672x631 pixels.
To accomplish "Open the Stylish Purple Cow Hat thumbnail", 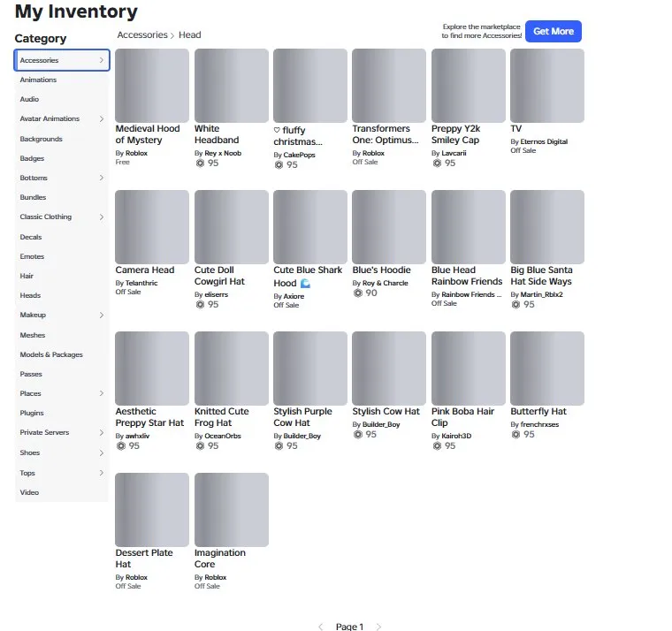I will pos(310,368).
